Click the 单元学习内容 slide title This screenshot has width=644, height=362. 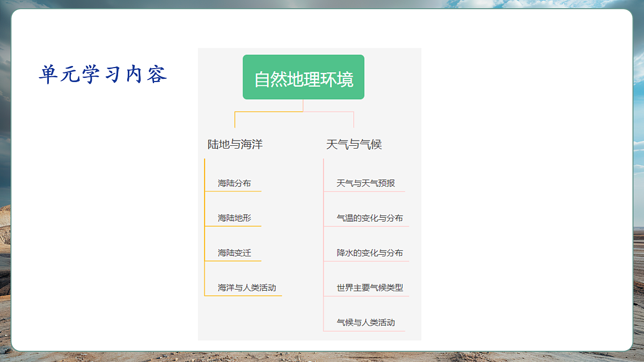click(103, 75)
